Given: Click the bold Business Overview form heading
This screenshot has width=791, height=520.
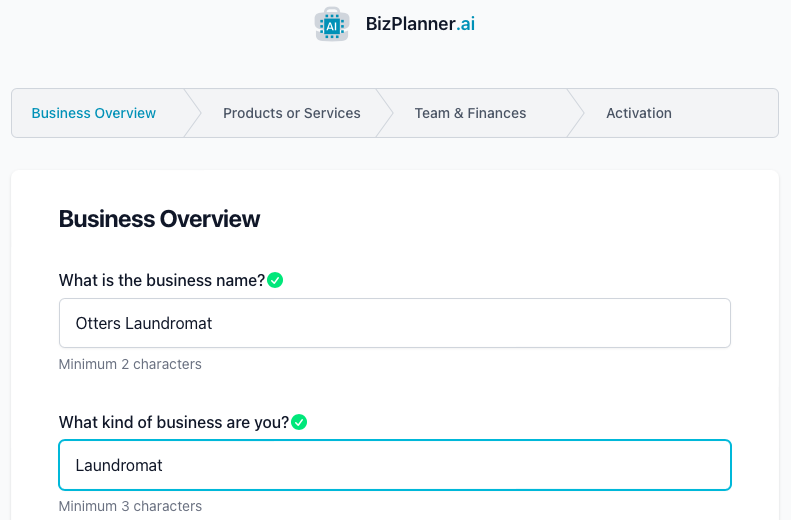Looking at the screenshot, I should pyautogui.click(x=159, y=219).
